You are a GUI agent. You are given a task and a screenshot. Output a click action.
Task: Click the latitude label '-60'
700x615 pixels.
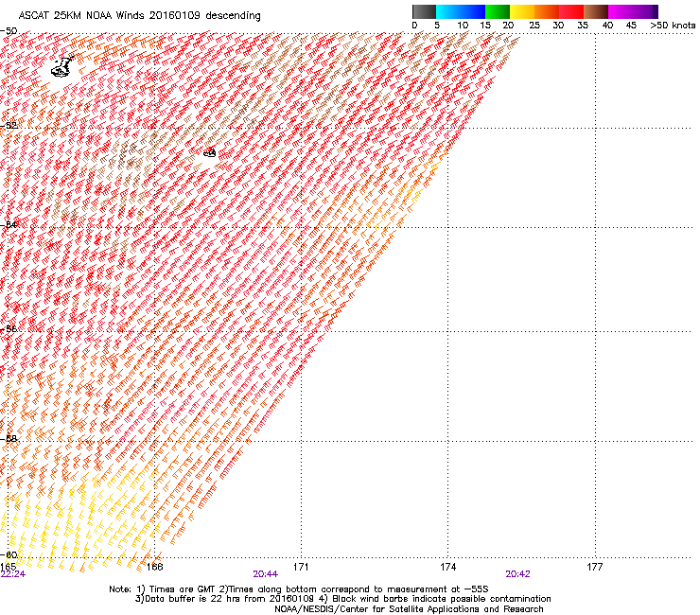coord(9,554)
